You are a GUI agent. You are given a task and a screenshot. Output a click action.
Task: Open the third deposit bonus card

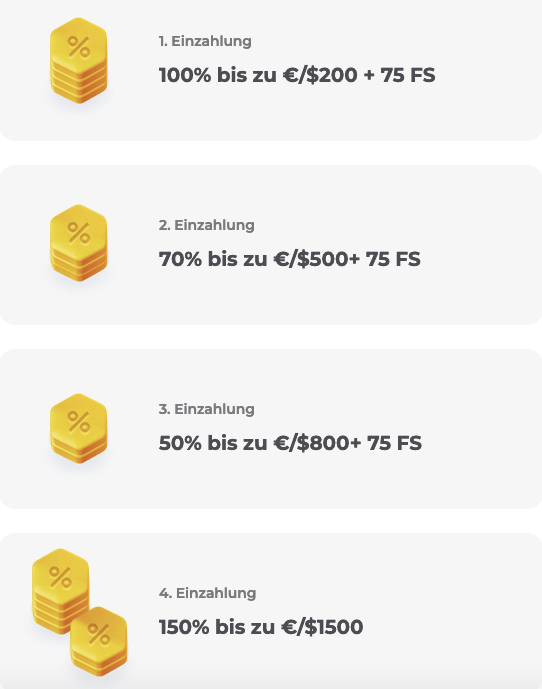271,429
